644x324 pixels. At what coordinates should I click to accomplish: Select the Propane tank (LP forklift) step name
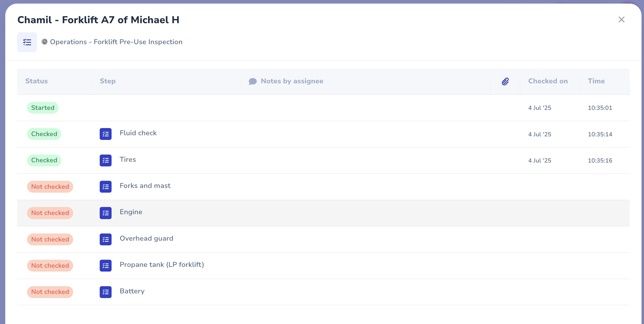(162, 265)
